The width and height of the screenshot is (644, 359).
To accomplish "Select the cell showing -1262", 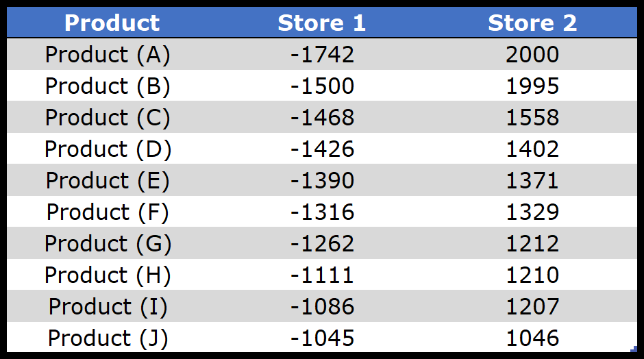I will [x=322, y=243].
